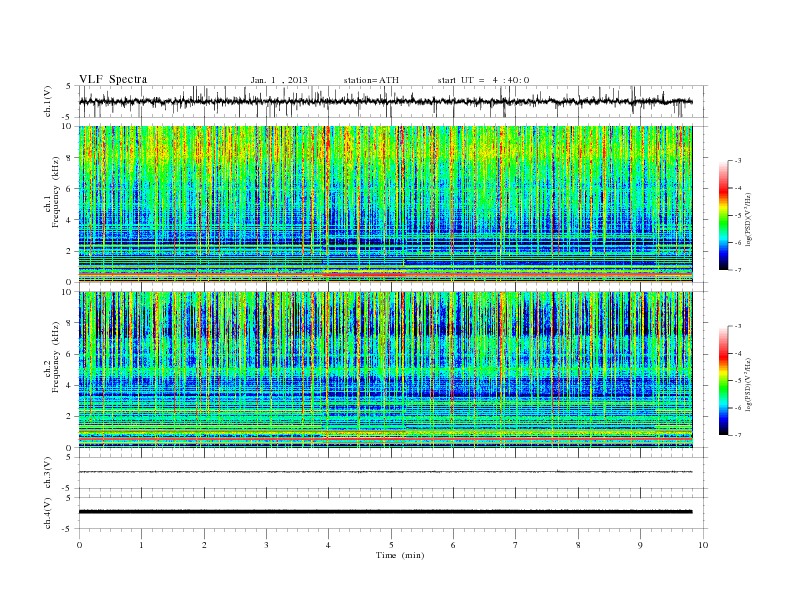The width and height of the screenshot is (792, 612).
Task: Click time axis tick label "4"
Action: click(x=329, y=545)
